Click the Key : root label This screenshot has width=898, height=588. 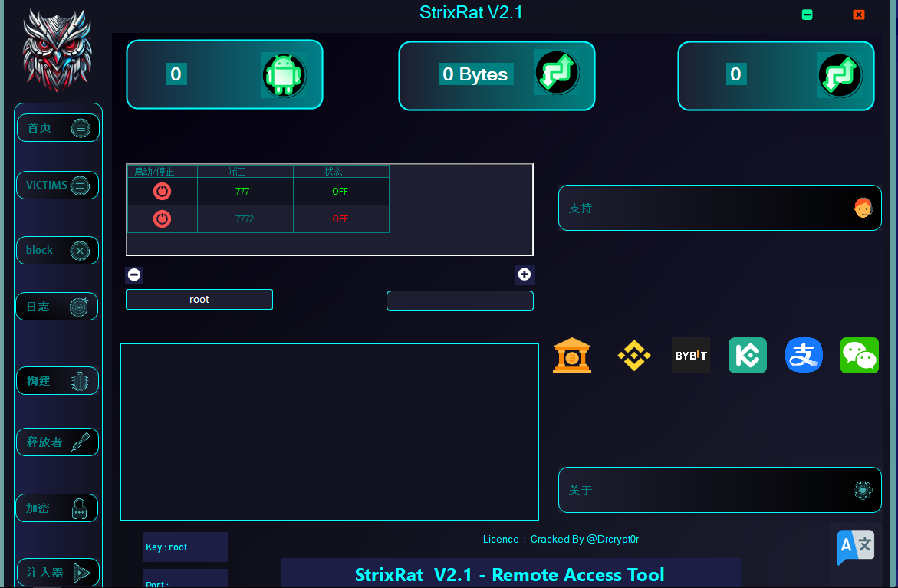click(x=166, y=547)
